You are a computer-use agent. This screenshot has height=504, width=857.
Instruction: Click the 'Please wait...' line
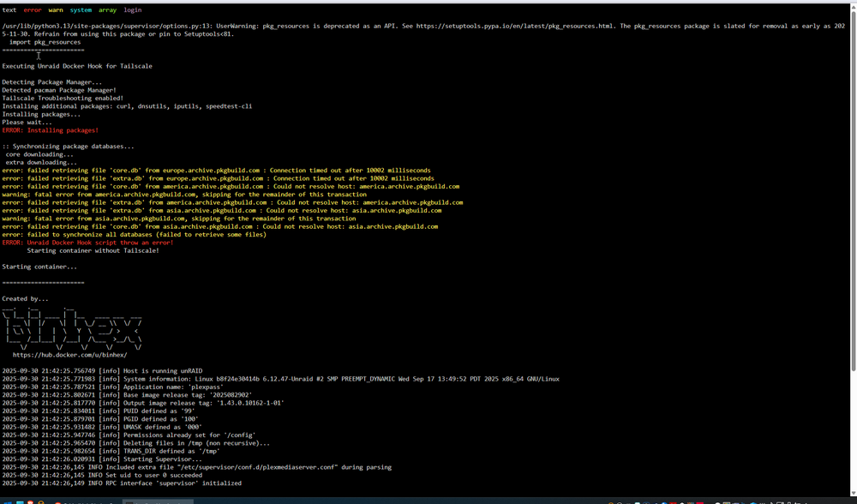coord(27,123)
